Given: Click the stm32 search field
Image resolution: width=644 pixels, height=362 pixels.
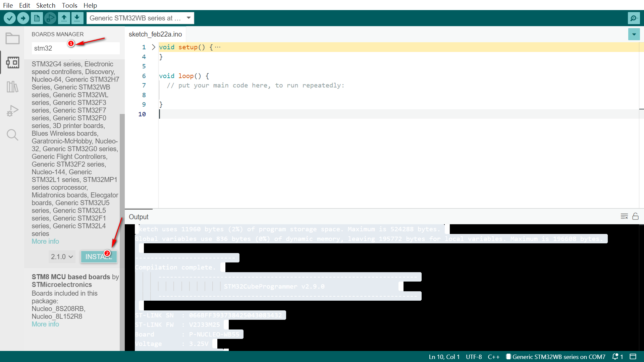Looking at the screenshot, I should (x=75, y=48).
